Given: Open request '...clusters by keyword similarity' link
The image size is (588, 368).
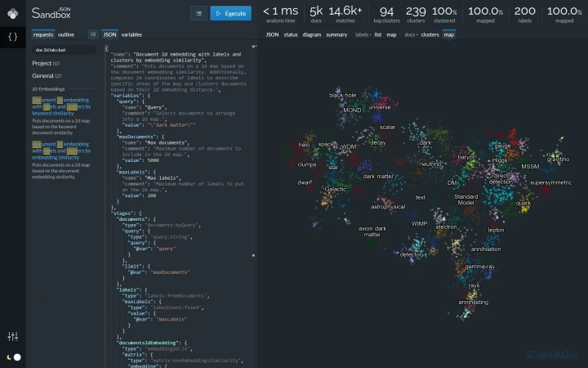Looking at the screenshot, I should point(61,106).
